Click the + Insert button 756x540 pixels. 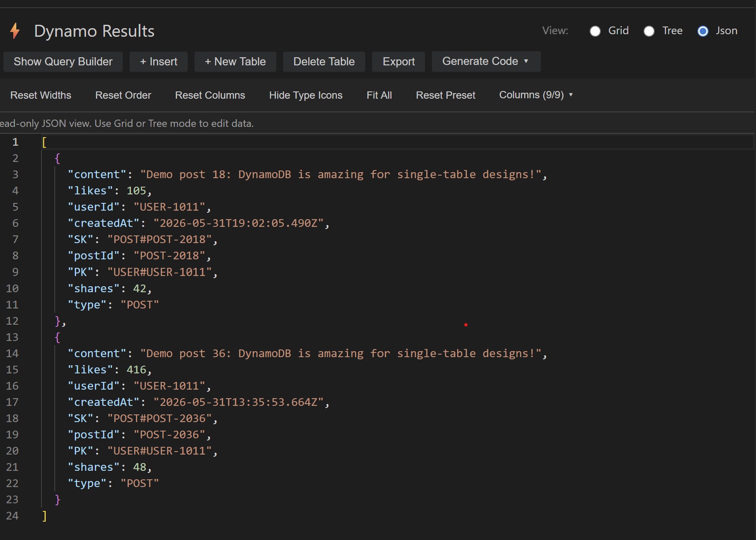(x=159, y=62)
